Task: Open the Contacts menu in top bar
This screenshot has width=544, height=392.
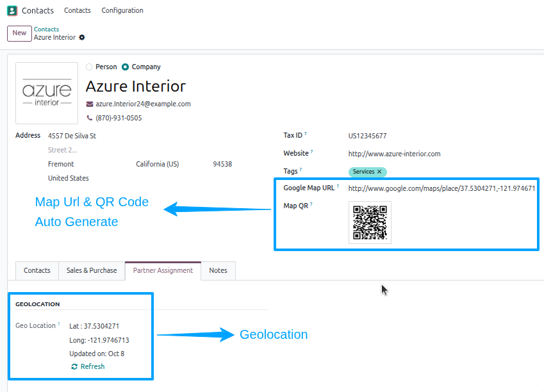Action: 78,10
